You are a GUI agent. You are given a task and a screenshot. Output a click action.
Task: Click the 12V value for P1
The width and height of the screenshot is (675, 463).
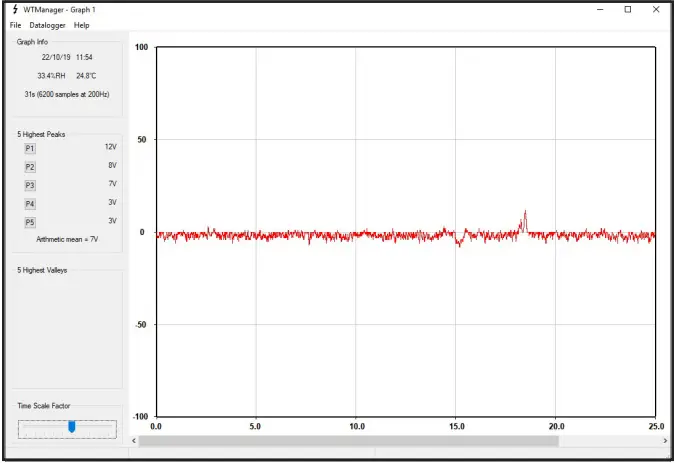coord(111,147)
